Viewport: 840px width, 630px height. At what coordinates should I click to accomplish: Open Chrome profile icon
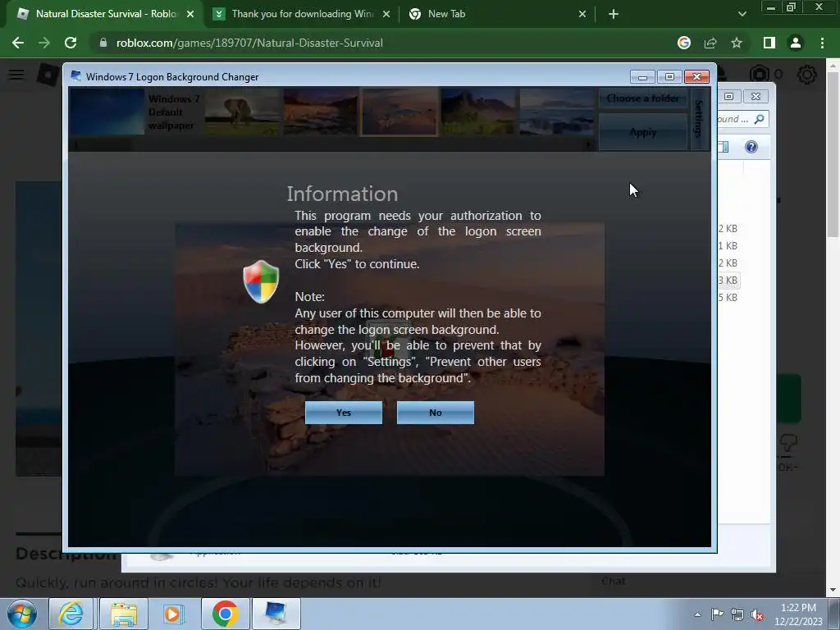point(796,43)
